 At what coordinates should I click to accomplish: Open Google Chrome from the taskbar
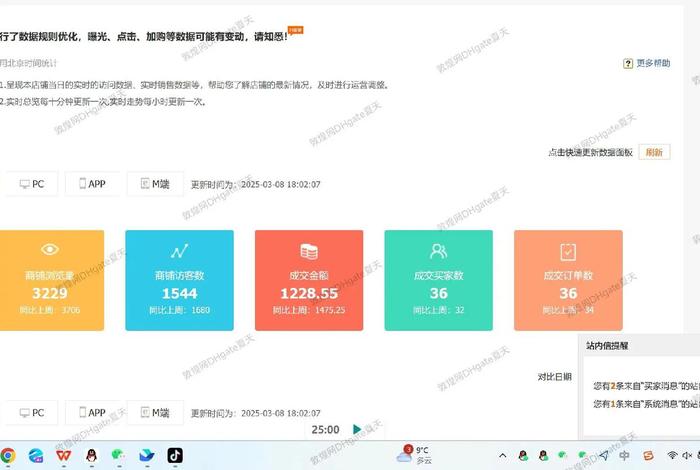click(8, 455)
